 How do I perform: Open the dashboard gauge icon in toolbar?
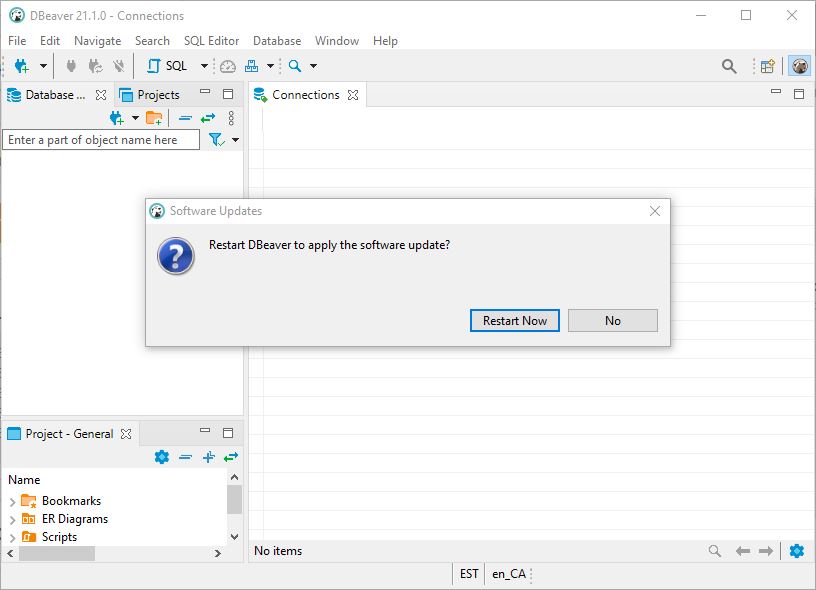pos(228,66)
